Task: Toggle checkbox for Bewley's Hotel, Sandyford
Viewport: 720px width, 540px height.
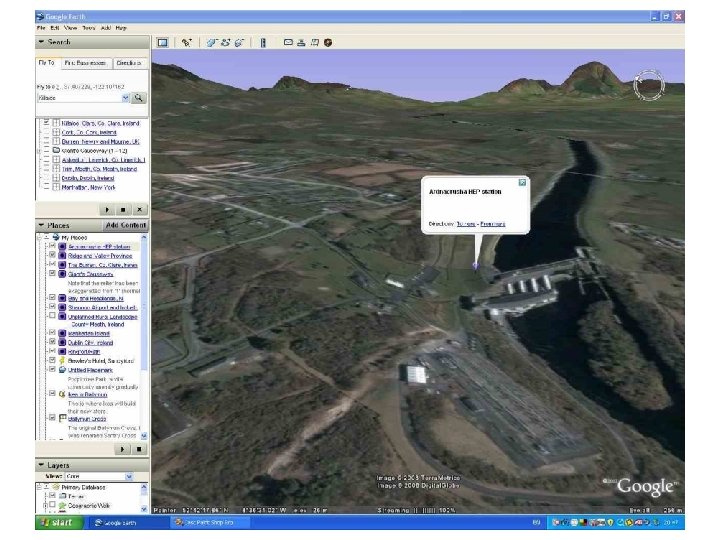Action: click(x=52, y=360)
